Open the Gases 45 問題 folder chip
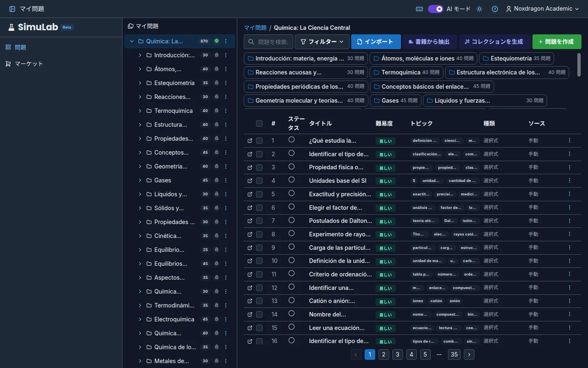 [396, 101]
